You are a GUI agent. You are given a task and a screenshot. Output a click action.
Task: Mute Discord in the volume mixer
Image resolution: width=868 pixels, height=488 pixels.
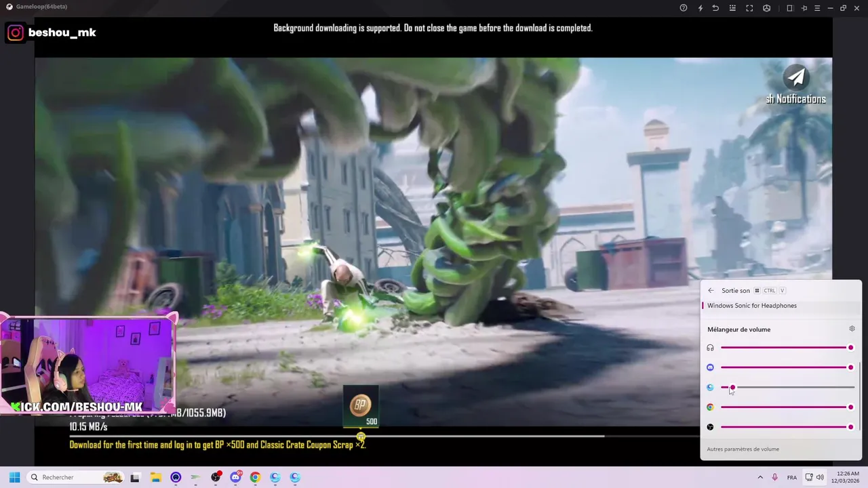click(x=710, y=367)
